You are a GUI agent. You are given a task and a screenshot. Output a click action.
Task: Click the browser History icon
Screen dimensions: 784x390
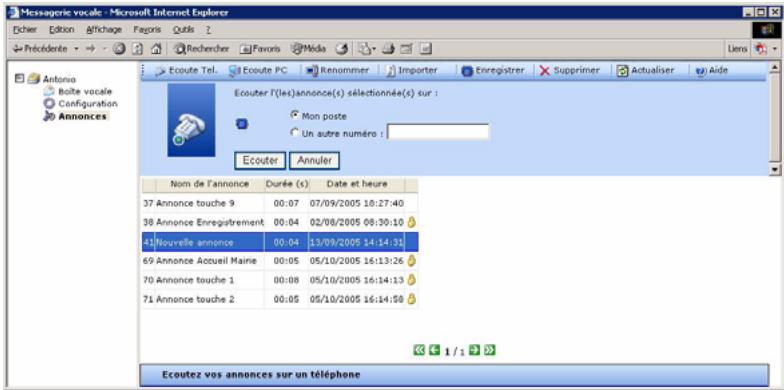[x=342, y=49]
